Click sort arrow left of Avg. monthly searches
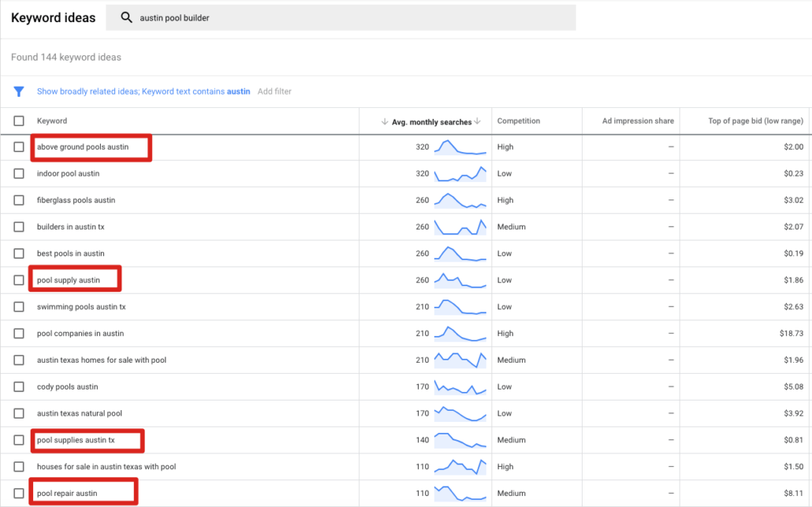 pyautogui.click(x=385, y=121)
